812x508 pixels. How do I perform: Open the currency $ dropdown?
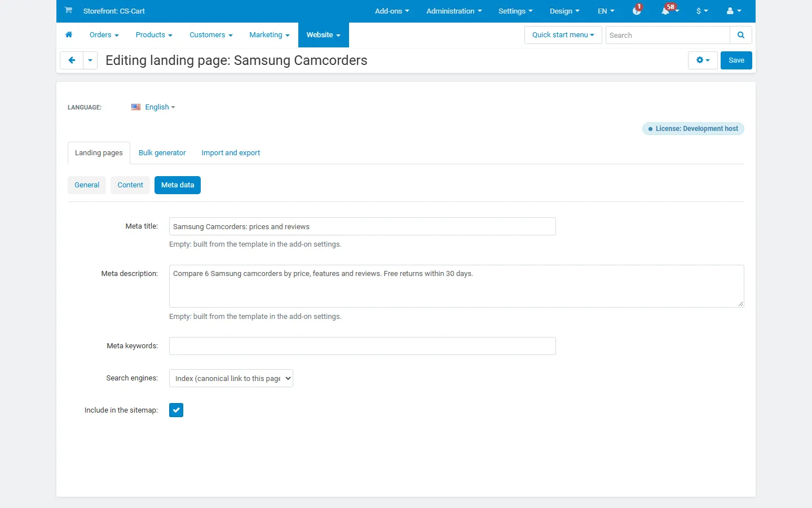tap(702, 11)
